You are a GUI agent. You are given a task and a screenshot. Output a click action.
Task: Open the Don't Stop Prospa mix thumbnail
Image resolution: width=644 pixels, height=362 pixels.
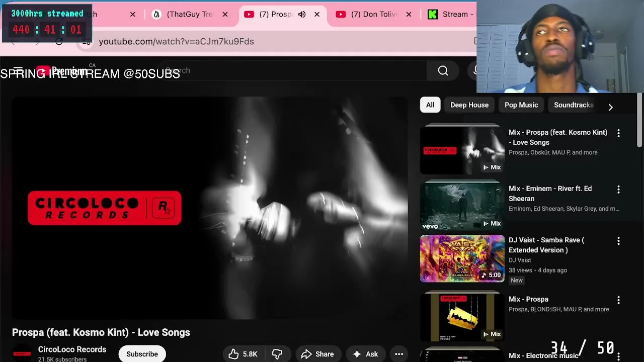point(462,317)
